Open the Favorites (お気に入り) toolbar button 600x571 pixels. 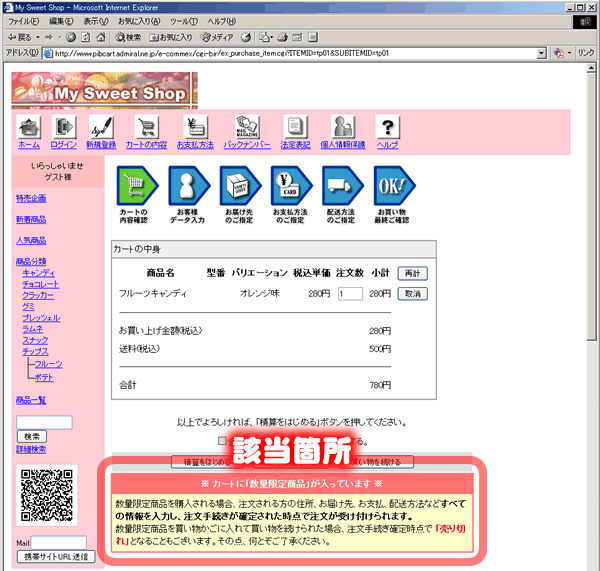(x=171, y=37)
